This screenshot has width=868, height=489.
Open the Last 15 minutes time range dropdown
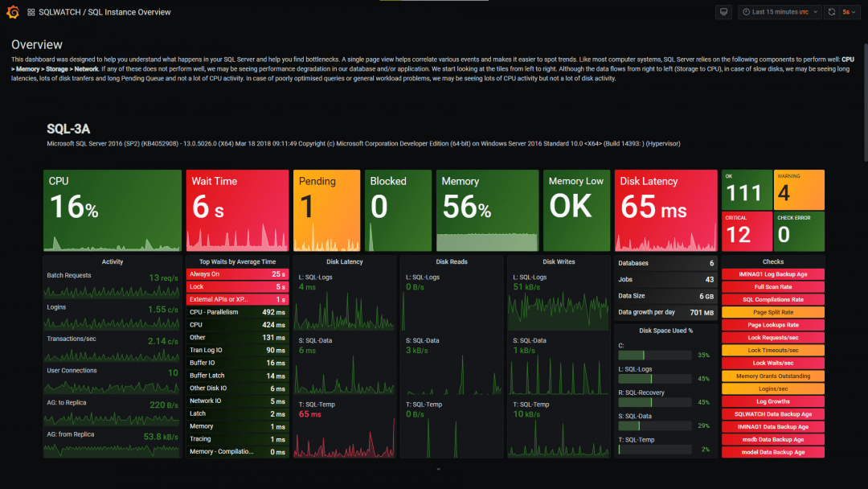778,11
